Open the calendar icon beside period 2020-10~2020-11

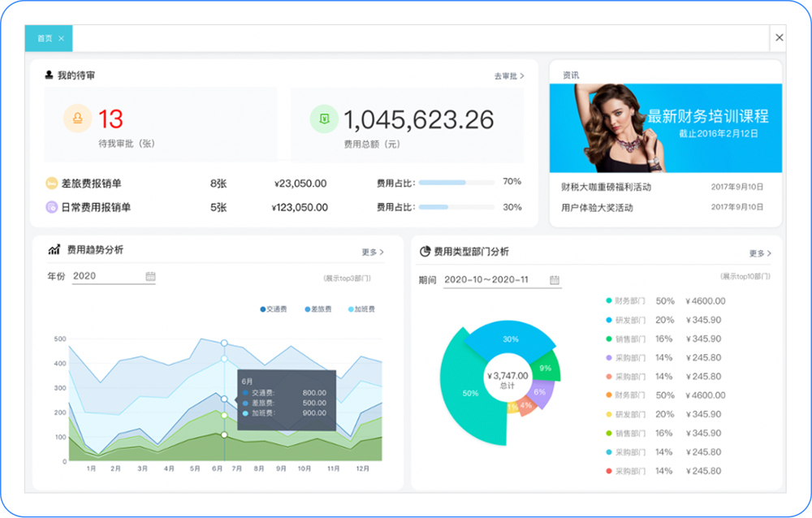(x=554, y=280)
